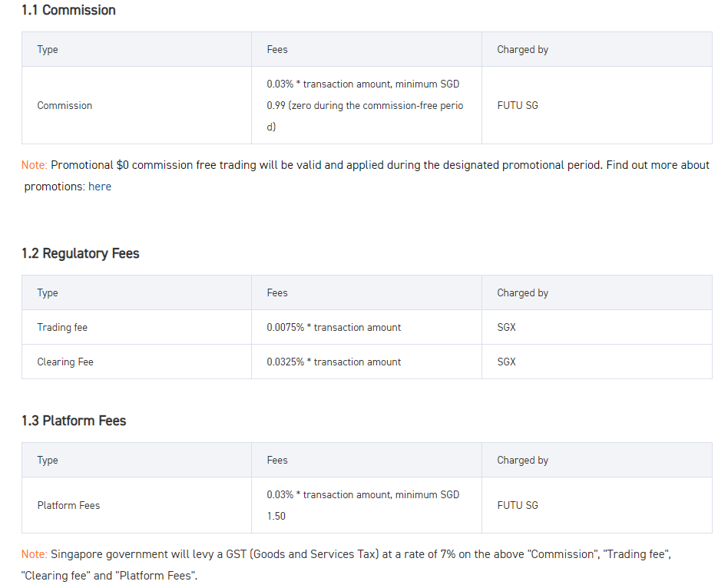Click "Charged by" header in Regulatory Fees table
The image size is (728, 588).
coord(522,292)
